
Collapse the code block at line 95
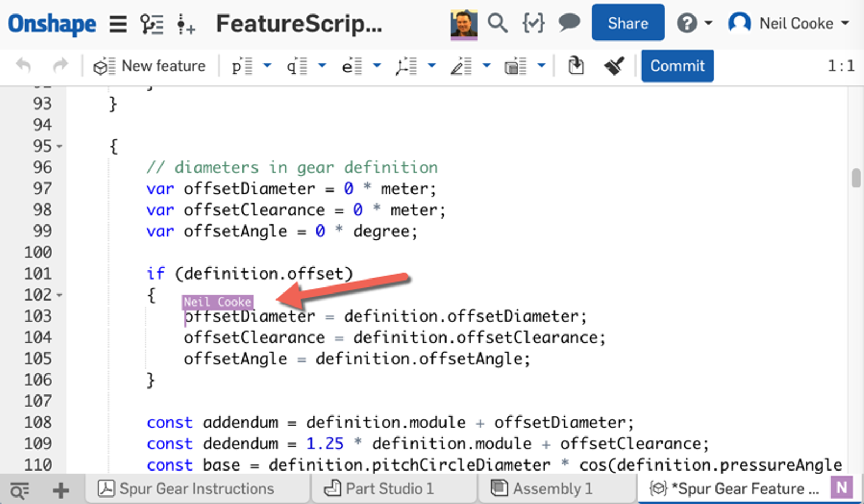(x=59, y=146)
